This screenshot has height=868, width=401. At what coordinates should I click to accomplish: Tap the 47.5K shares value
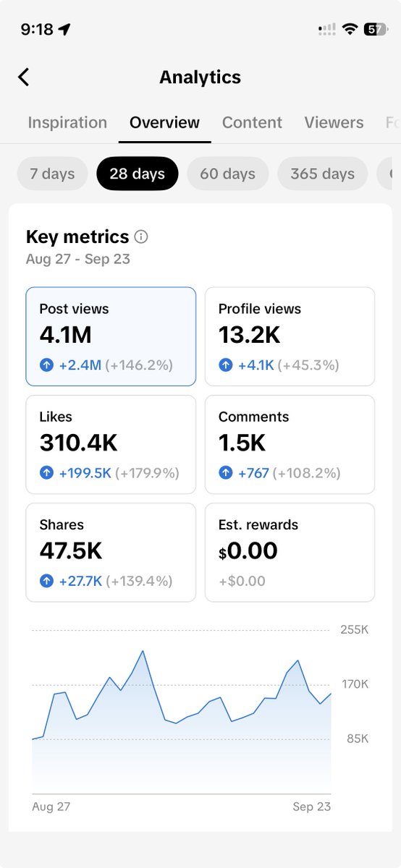click(71, 550)
